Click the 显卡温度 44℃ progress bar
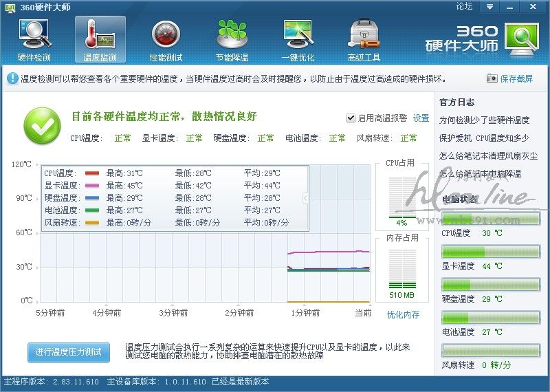Image resolution: width=550 pixels, height=392 pixels. pyautogui.click(x=490, y=252)
